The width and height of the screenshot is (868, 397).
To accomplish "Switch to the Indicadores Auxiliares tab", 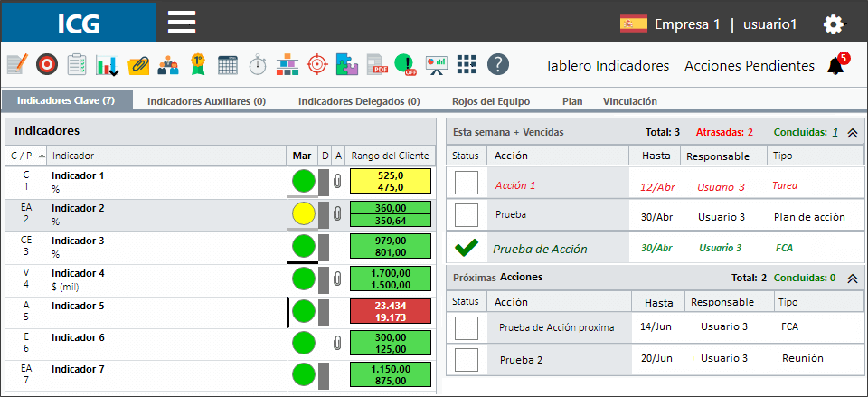I will tap(206, 101).
